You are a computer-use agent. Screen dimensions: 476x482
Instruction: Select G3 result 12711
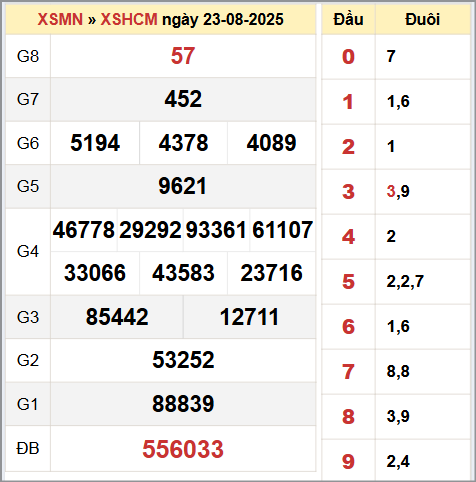(249, 317)
